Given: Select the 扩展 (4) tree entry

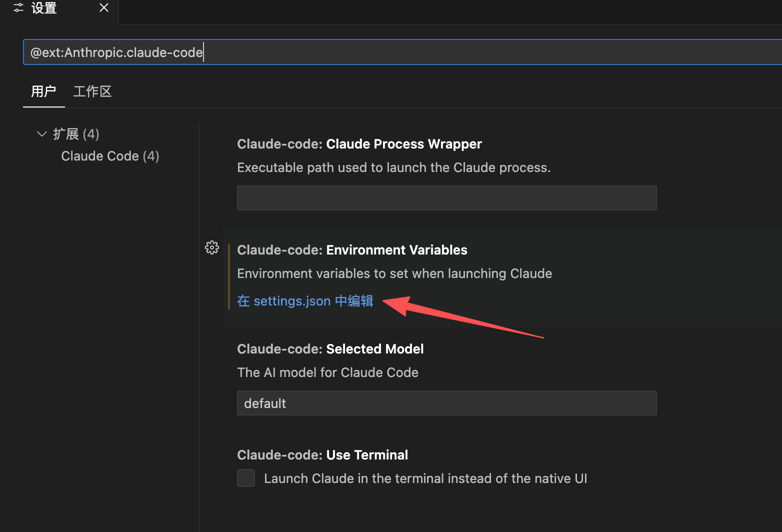Looking at the screenshot, I should (x=76, y=134).
